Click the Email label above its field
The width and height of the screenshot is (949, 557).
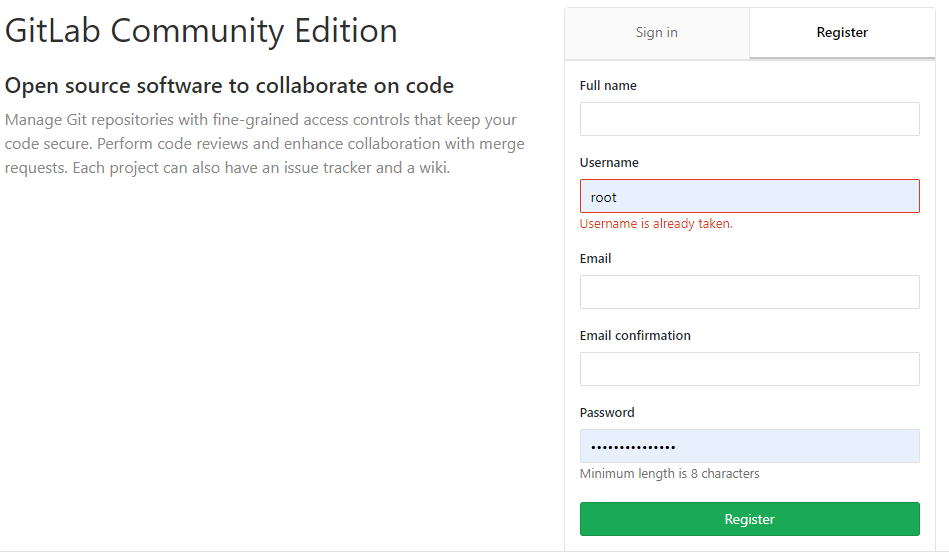tap(595, 259)
